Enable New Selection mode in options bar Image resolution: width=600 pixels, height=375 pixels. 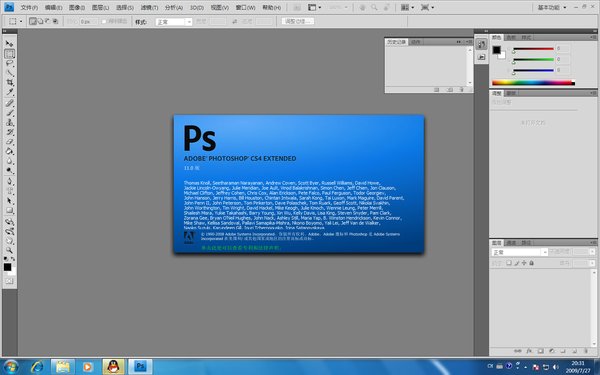(33, 21)
